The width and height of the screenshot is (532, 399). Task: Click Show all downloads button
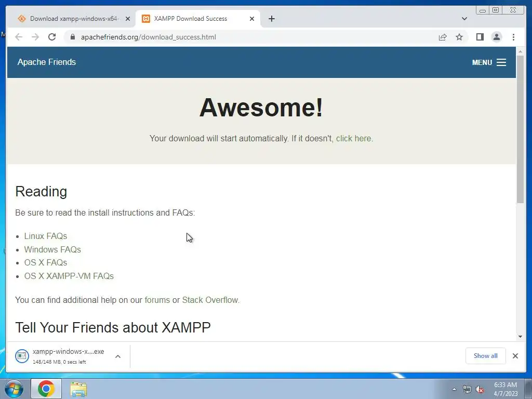pyautogui.click(x=486, y=356)
